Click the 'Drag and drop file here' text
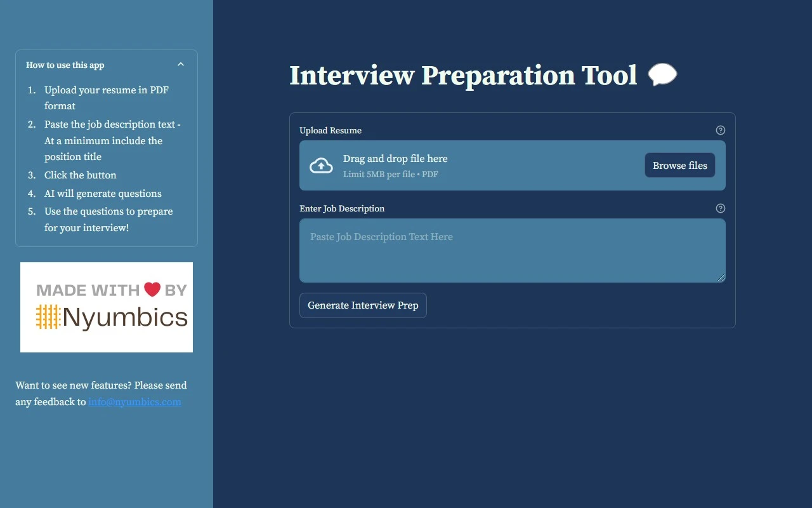Screen dimensions: 812x508 [x=395, y=159]
